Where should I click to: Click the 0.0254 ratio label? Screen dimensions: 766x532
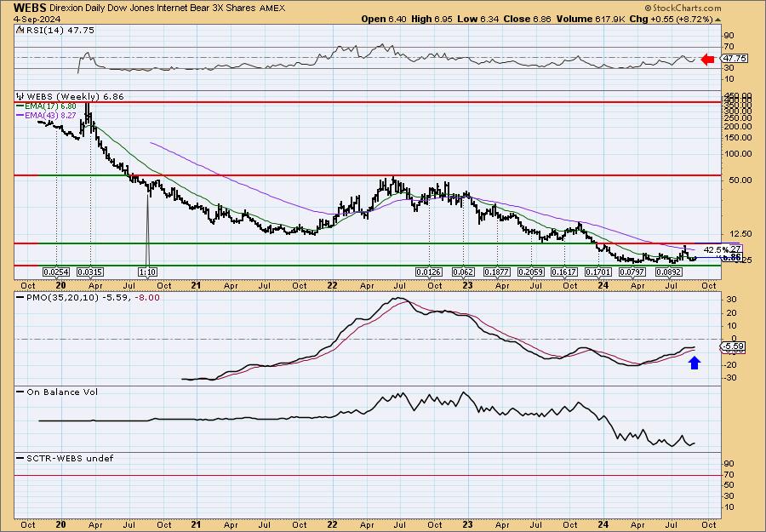tap(56, 272)
